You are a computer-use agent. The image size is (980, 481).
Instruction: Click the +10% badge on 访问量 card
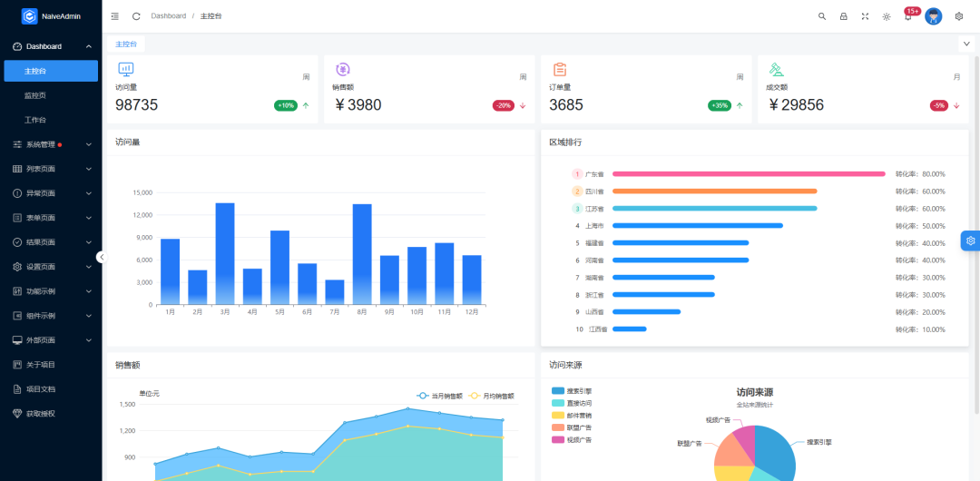tap(286, 105)
